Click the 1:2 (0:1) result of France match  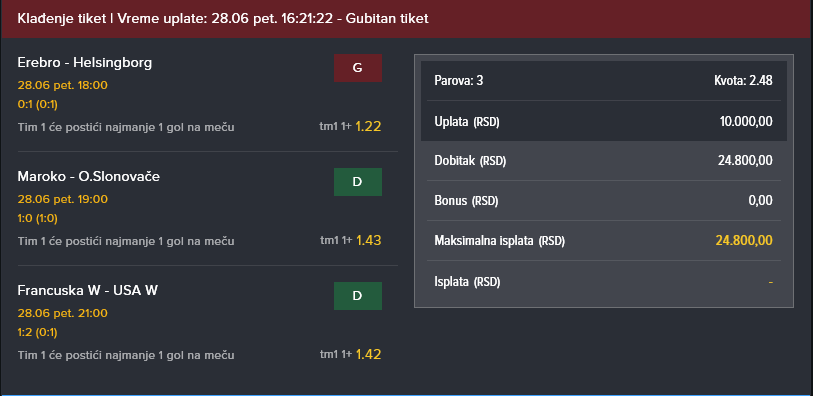pyautogui.click(x=38, y=333)
